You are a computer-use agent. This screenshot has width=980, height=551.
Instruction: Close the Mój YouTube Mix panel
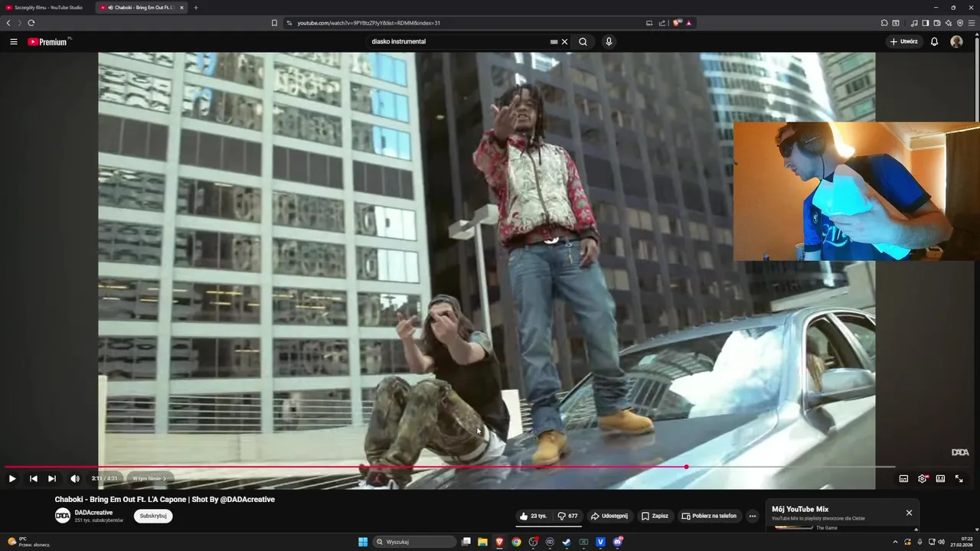(909, 513)
